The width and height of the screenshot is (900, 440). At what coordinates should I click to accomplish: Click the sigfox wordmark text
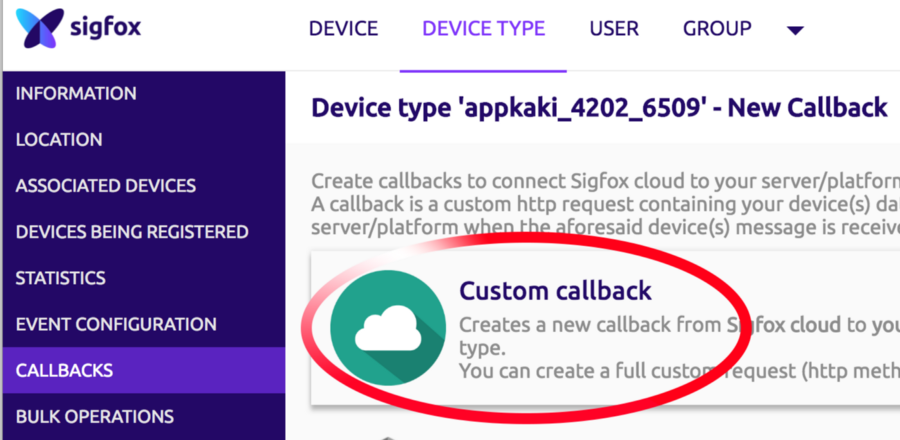pos(106,27)
